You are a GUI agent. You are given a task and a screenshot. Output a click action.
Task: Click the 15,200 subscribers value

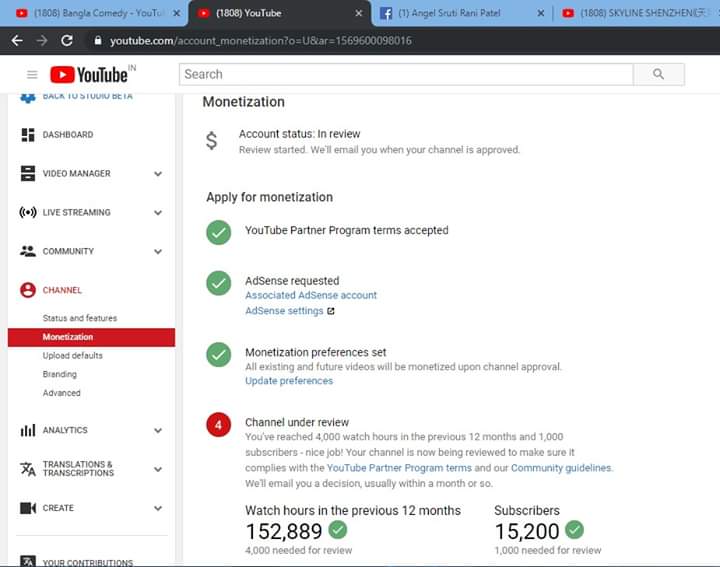[527, 531]
